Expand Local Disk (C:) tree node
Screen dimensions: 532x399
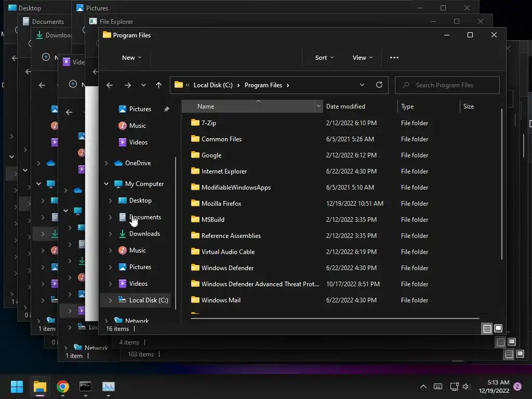[110, 300]
